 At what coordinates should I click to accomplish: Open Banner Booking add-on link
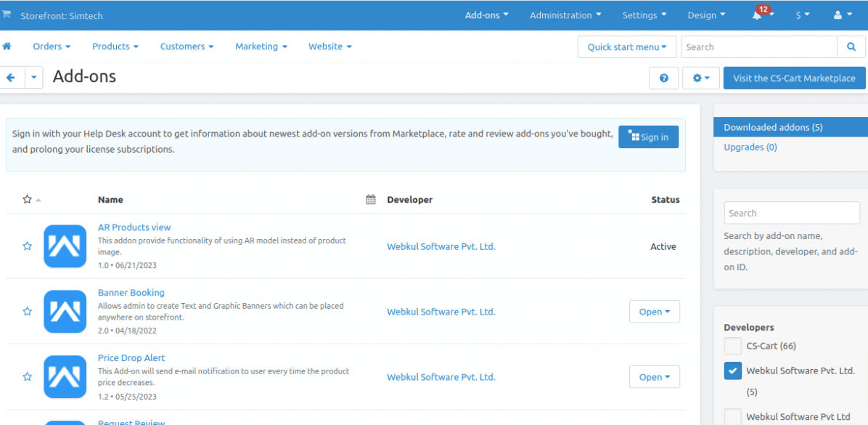pyautogui.click(x=131, y=293)
